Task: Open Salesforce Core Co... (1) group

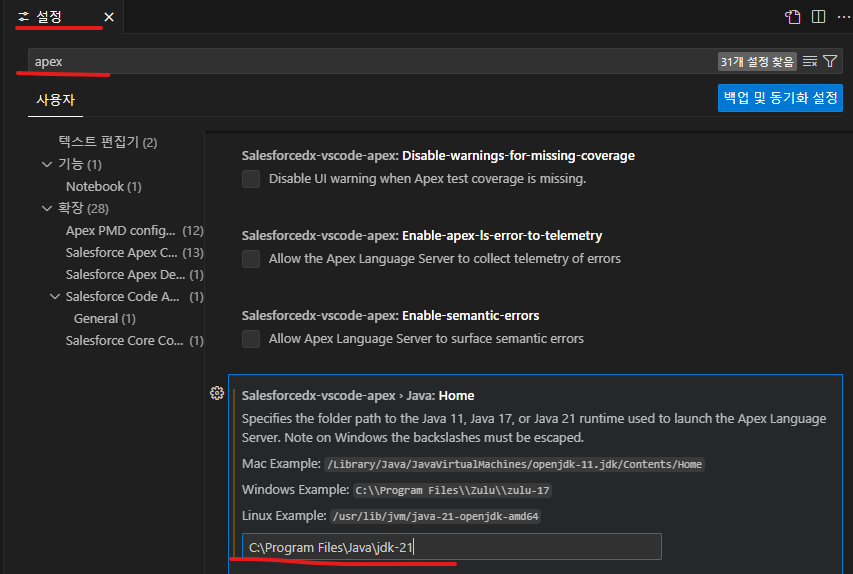Action: 134,341
